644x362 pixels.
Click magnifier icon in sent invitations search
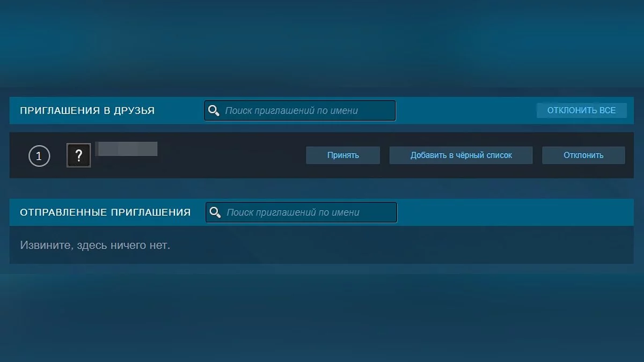coord(215,212)
